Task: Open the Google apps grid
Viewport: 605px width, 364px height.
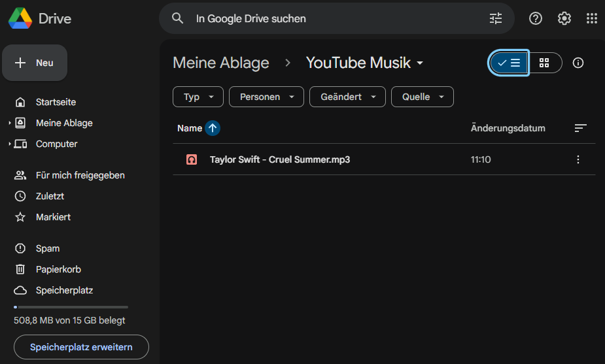Action: pyautogui.click(x=591, y=18)
